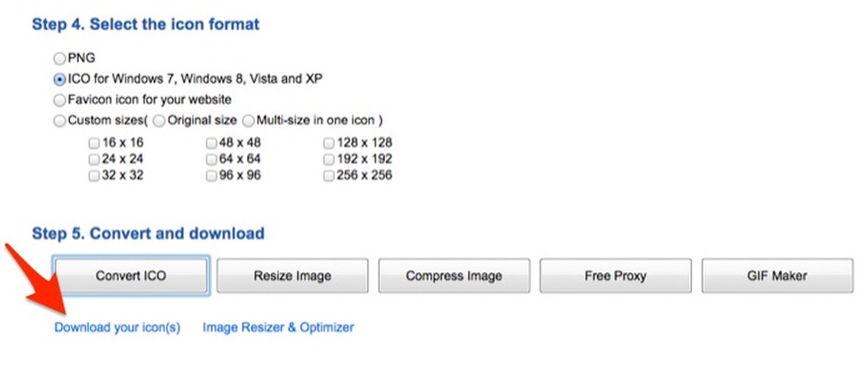Check the 48 x 48 checkbox
This screenshot has width=868, height=366.
pos(212,143)
